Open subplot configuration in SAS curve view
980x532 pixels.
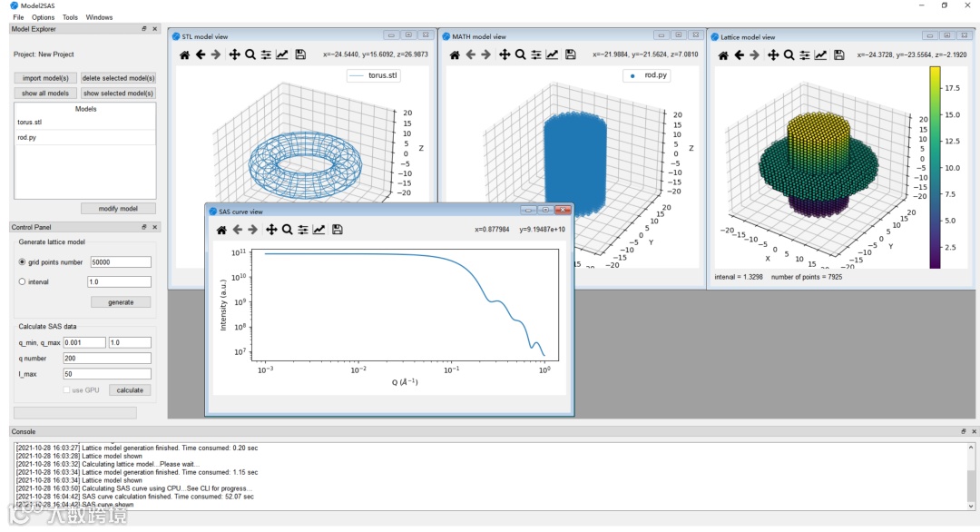pos(303,230)
